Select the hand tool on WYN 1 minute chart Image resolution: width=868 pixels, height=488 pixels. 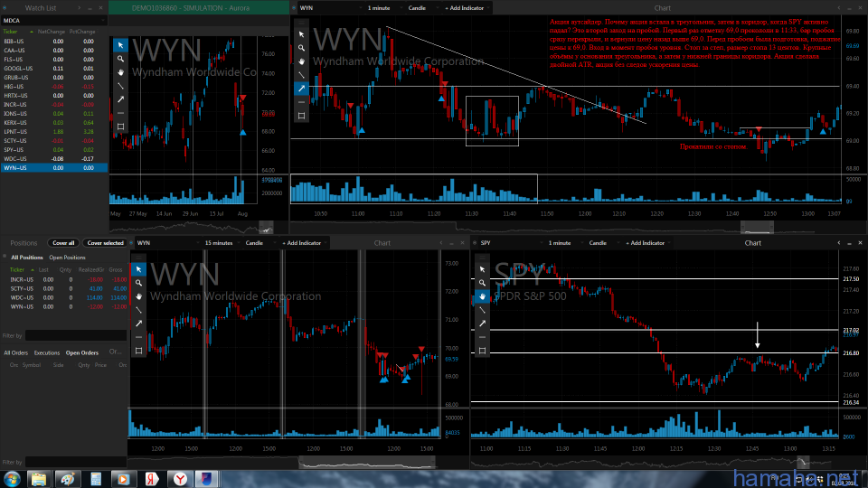(x=301, y=61)
